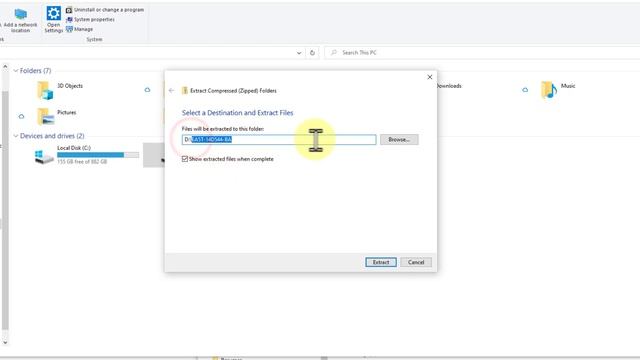Click the destination folder path field
The height and width of the screenshot is (360, 640).
(279, 140)
